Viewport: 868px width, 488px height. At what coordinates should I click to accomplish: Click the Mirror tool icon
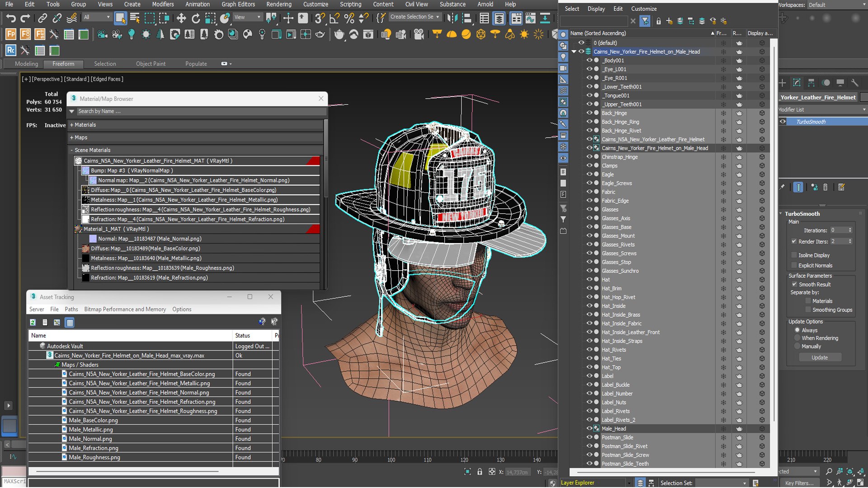point(452,18)
